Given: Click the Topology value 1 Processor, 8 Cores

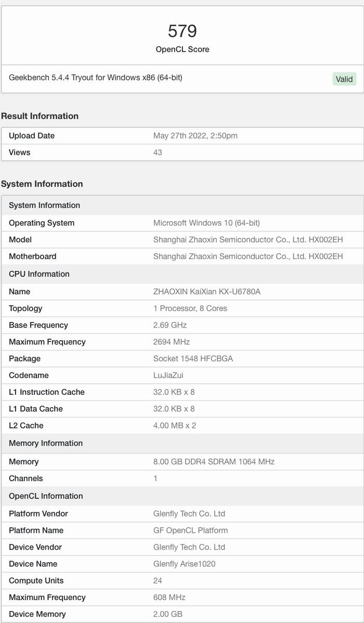Looking at the screenshot, I should click(190, 308).
